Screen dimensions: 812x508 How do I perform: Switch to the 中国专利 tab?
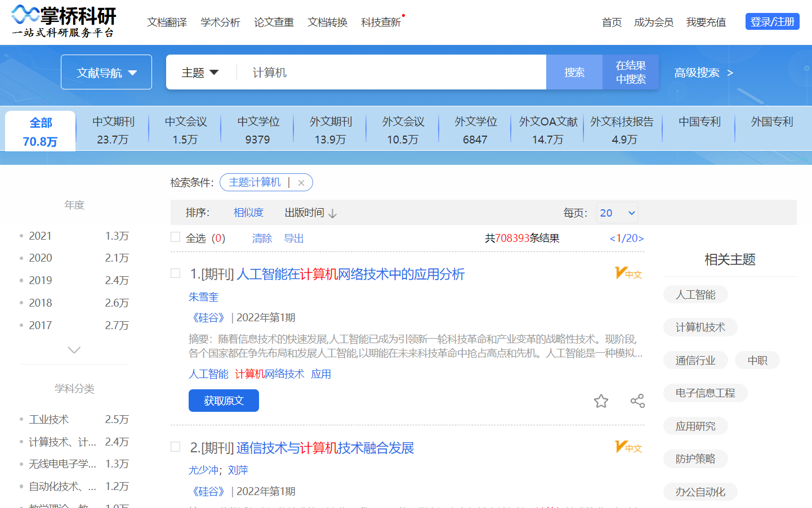pos(699,122)
